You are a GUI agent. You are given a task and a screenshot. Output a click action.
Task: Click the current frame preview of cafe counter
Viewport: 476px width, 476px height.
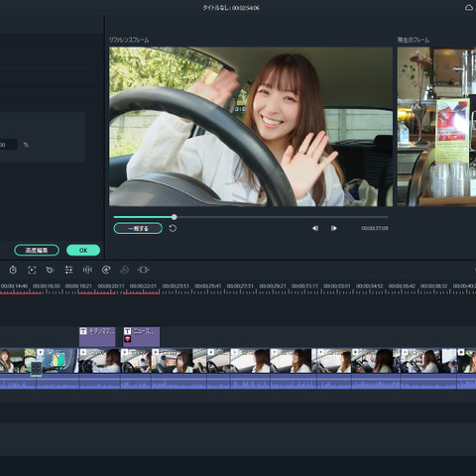(x=436, y=127)
